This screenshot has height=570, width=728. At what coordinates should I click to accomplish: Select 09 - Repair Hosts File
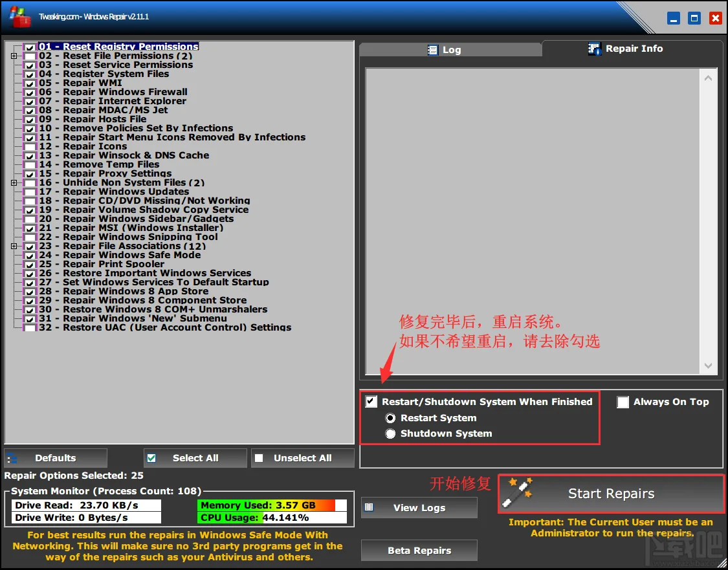[93, 119]
